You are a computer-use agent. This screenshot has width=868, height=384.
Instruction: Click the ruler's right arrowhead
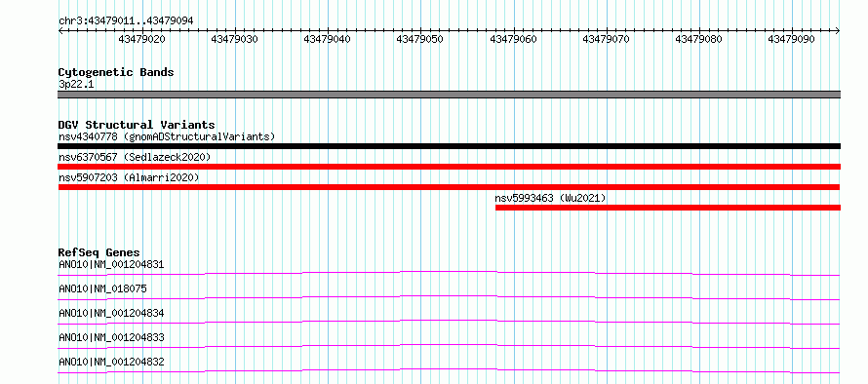coord(838,31)
